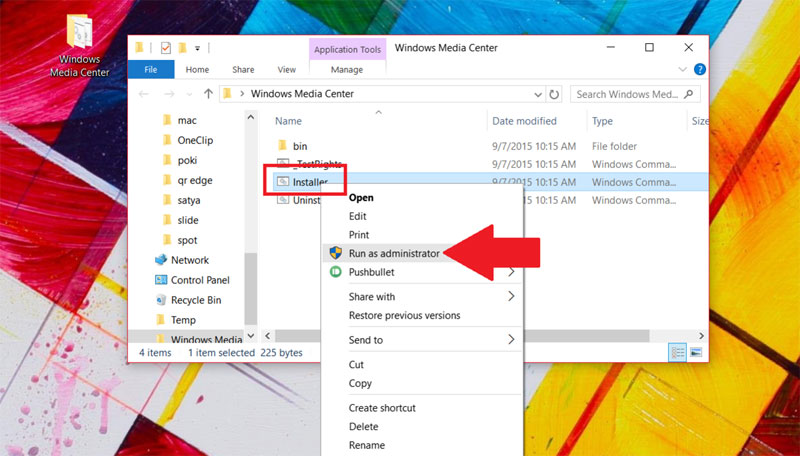Open Explorer Help question mark icon
The height and width of the screenshot is (456, 800).
(699, 69)
